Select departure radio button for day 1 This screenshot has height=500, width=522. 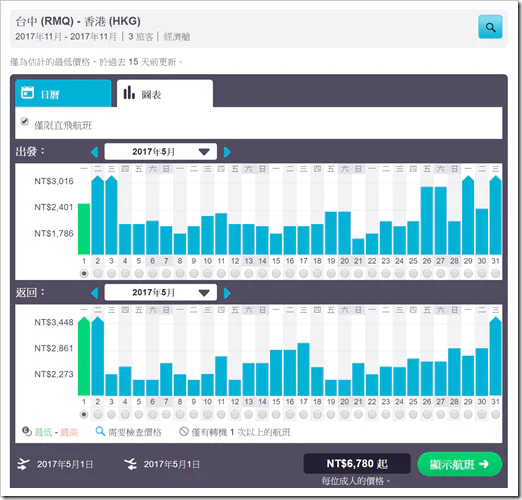tap(84, 274)
